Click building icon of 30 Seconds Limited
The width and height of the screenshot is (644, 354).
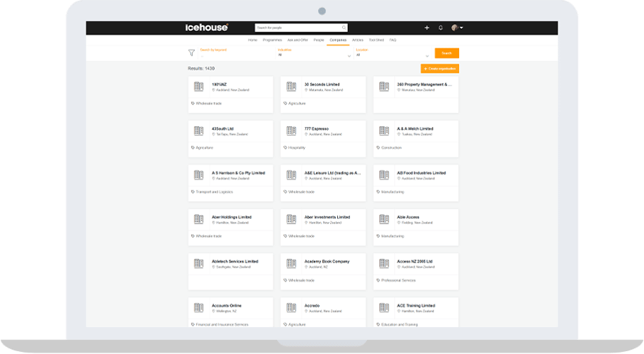coord(291,87)
